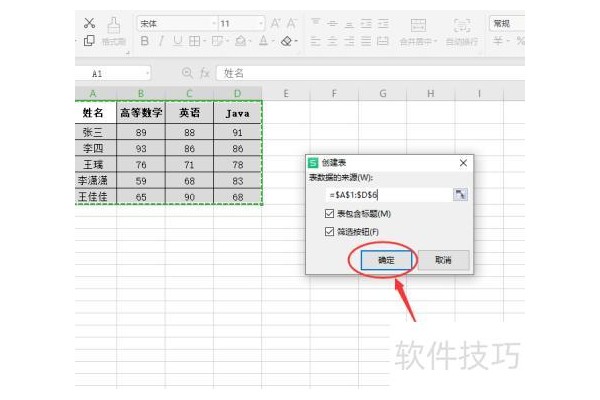Expand Merge and Center dropdown arrow
Viewport: 600px width, 400px height.
[x=435, y=41]
